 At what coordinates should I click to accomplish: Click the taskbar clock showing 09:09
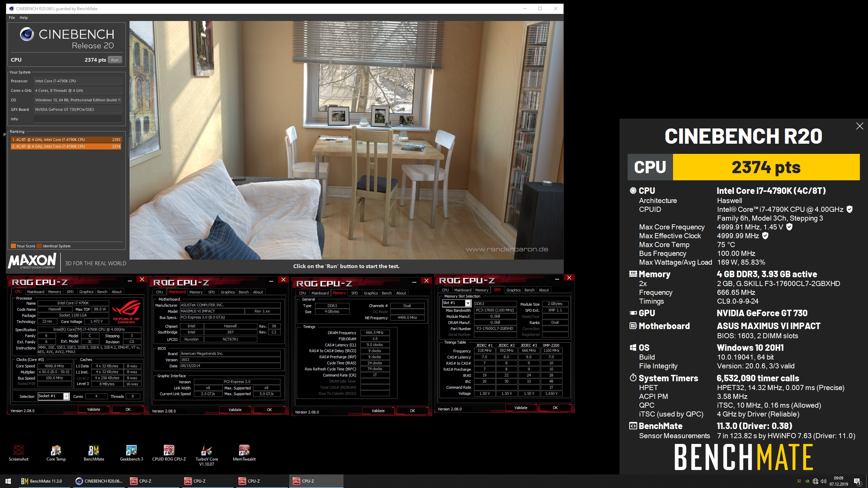click(x=839, y=481)
